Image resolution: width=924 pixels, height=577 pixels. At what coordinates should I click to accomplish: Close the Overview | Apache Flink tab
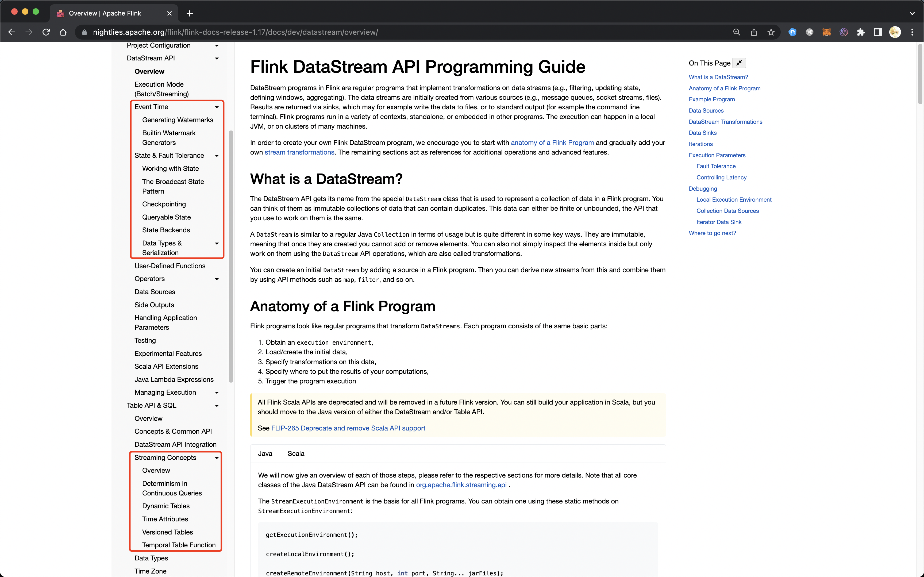pyautogui.click(x=170, y=13)
